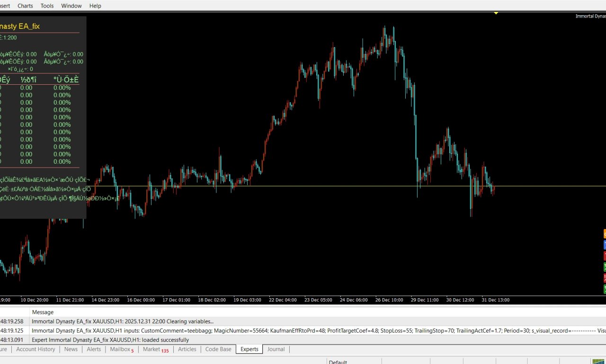This screenshot has height=364, width=606.
Task: Click the 48:13.091 timestamp cell
Action: click(11, 340)
